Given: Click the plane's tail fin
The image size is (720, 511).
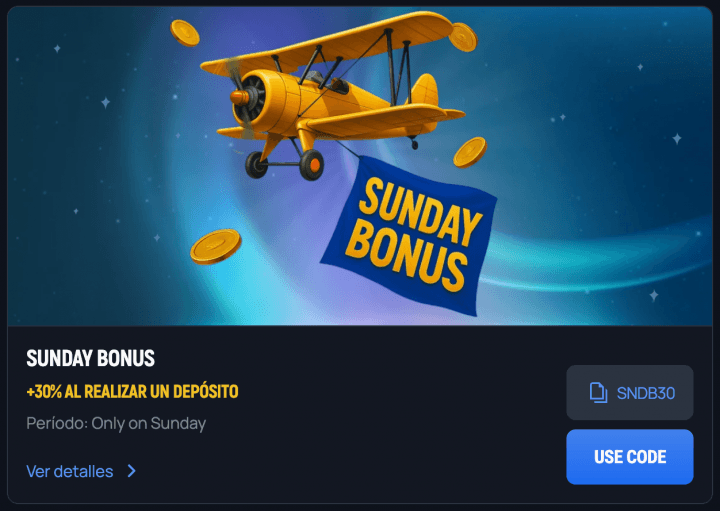Looking at the screenshot, I should [x=424, y=90].
